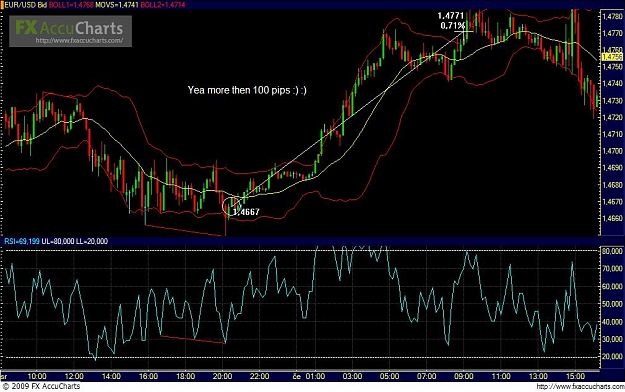The height and width of the screenshot is (392, 625).
Task: Click the © 2009 FX AccuCharts copyright text
Action: 41,386
